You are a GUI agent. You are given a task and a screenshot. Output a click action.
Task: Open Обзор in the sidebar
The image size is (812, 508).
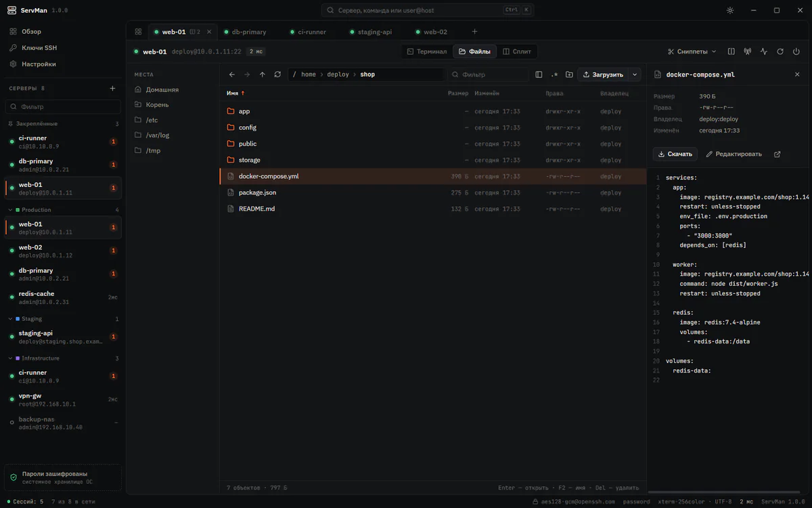tap(63, 32)
